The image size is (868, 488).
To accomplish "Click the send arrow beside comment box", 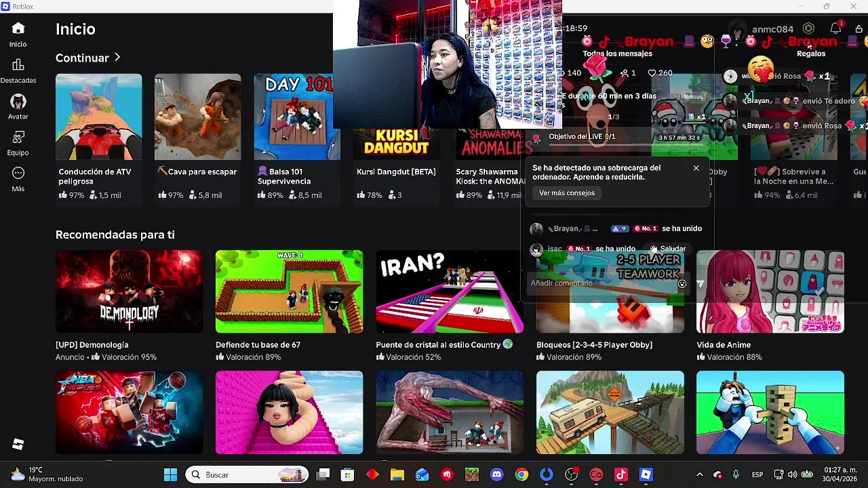I will (700, 284).
